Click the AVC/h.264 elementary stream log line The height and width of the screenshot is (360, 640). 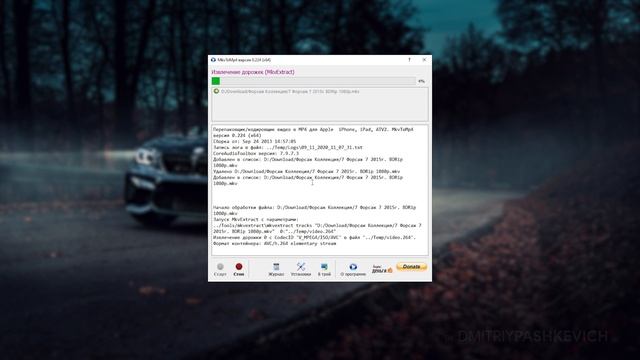[275, 243]
